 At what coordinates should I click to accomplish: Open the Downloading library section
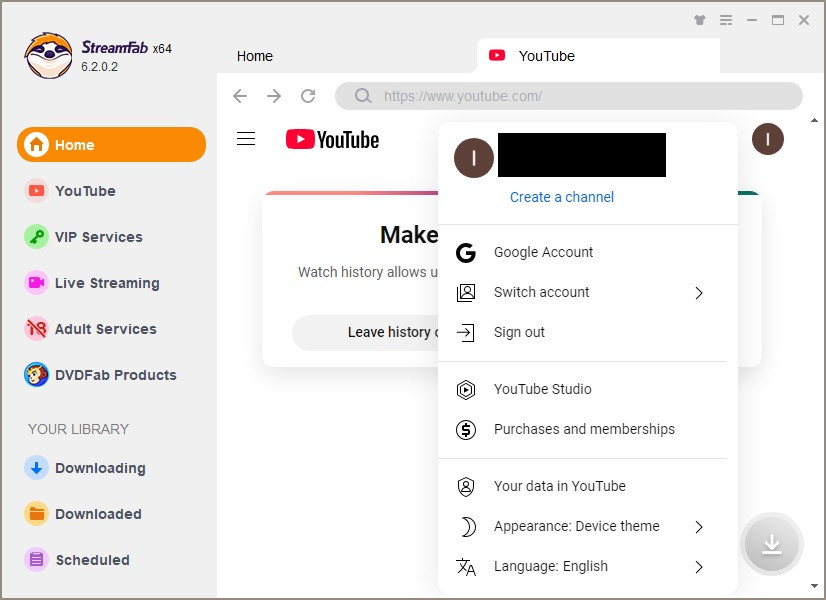click(100, 468)
